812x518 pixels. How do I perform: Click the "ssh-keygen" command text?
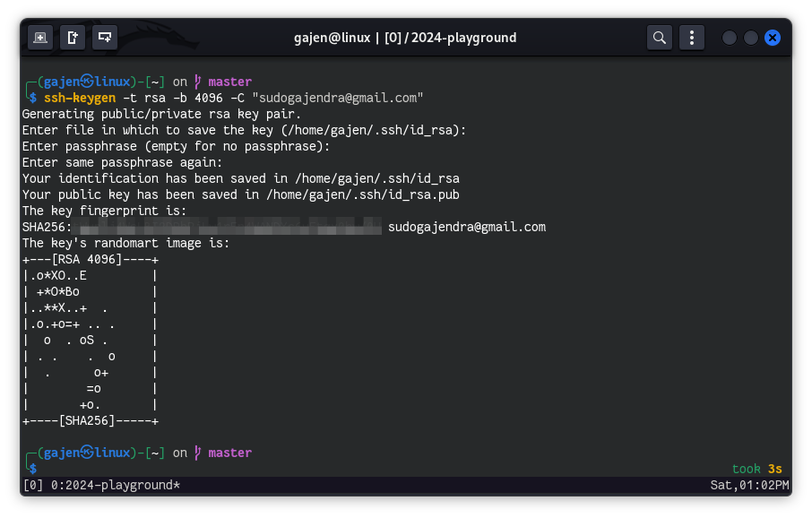(80, 98)
